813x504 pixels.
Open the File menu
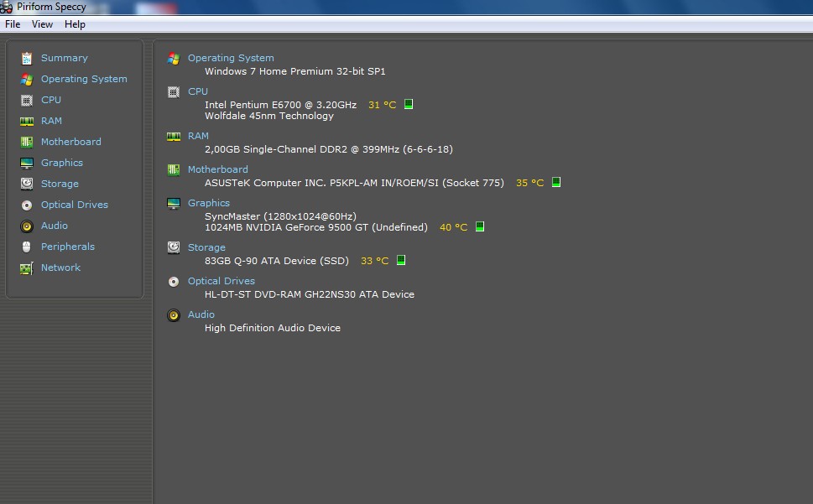[13, 24]
